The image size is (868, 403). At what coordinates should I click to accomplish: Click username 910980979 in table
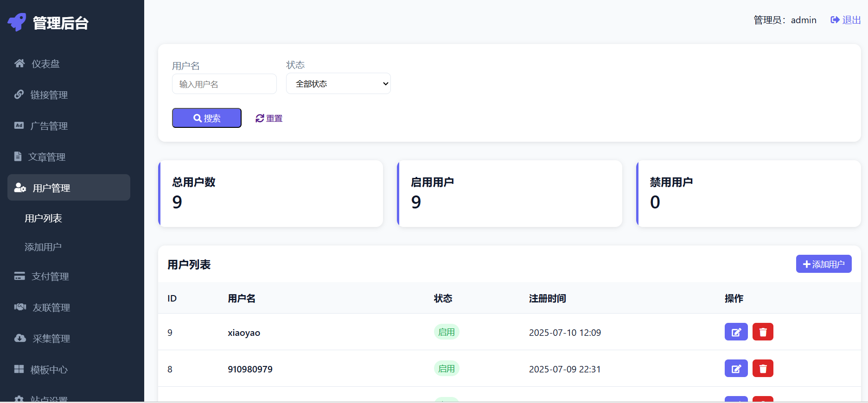250,369
